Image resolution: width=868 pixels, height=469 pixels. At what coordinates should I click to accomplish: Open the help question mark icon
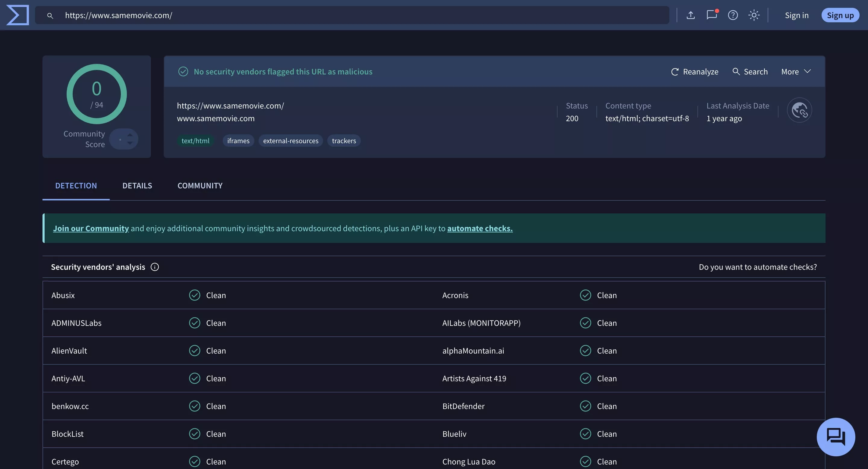733,15
